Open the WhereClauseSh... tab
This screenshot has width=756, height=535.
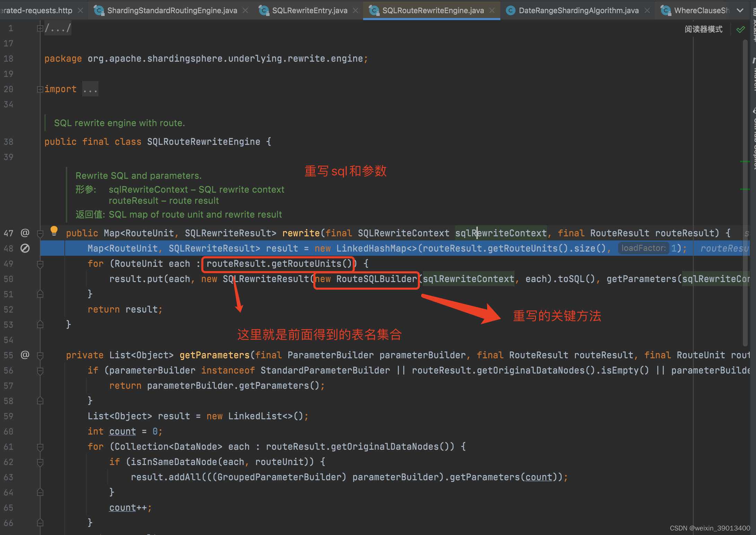pyautogui.click(x=701, y=10)
